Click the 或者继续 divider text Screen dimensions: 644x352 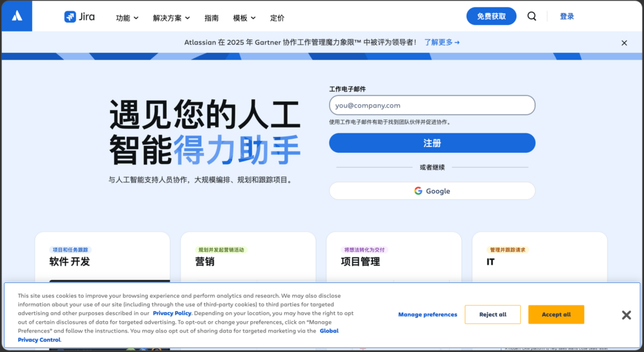pos(432,167)
